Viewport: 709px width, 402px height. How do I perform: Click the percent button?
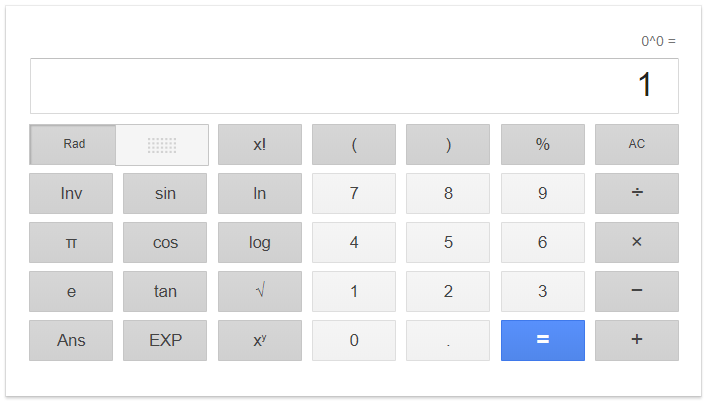pos(543,144)
